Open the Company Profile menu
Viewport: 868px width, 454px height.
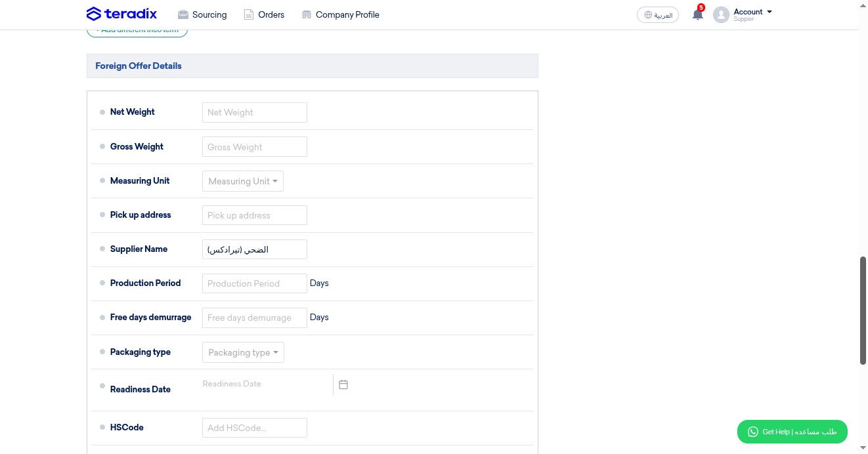(341, 14)
